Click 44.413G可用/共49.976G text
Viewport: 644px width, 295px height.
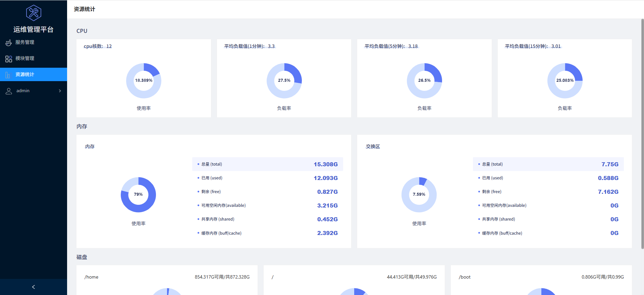(412, 277)
